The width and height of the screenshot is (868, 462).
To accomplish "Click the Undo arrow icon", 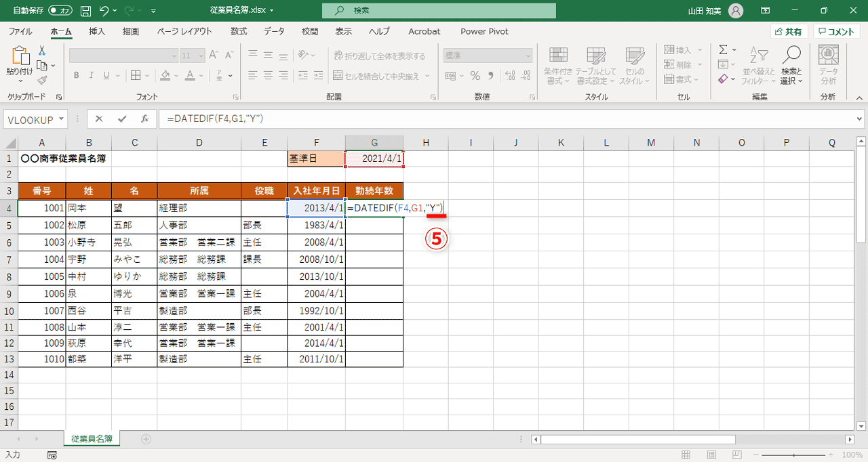I will (x=104, y=11).
